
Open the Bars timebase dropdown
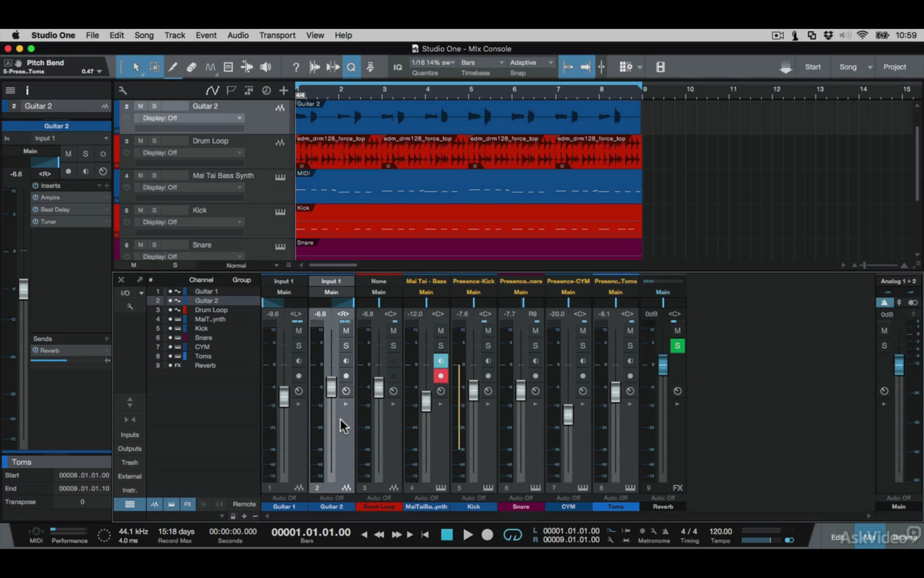point(483,62)
